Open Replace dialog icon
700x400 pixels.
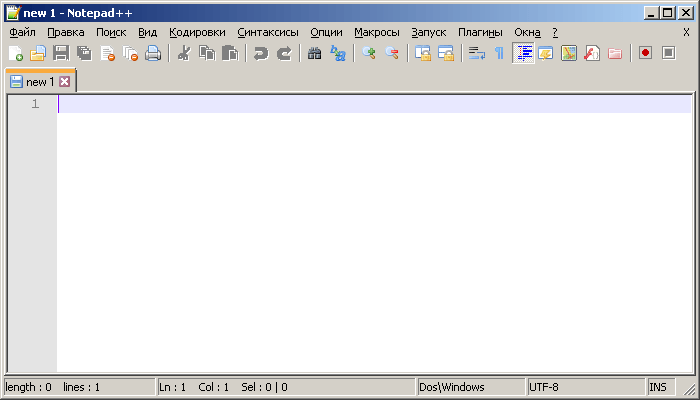(338, 53)
